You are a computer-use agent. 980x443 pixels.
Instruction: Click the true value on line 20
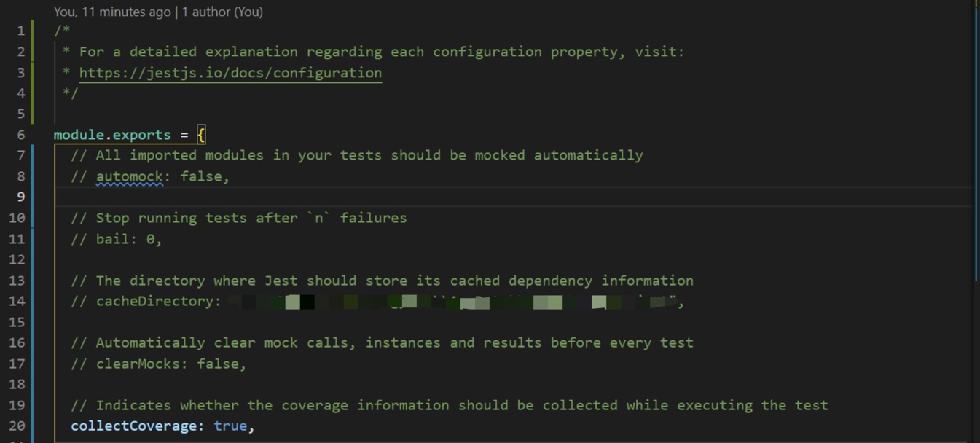coord(230,426)
